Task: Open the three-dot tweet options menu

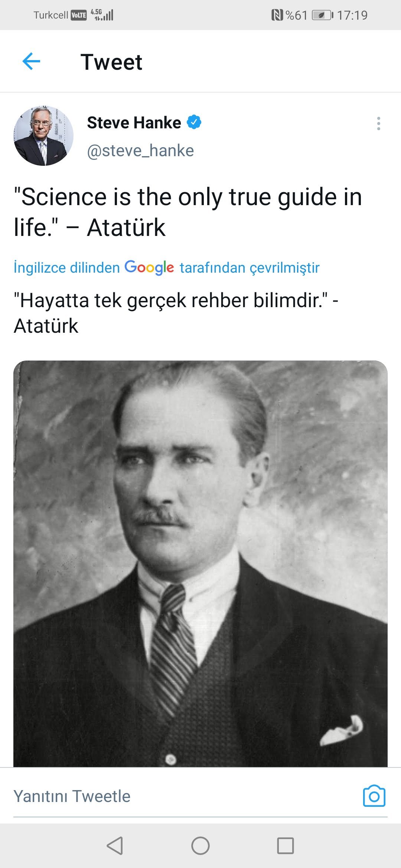Action: [378, 124]
